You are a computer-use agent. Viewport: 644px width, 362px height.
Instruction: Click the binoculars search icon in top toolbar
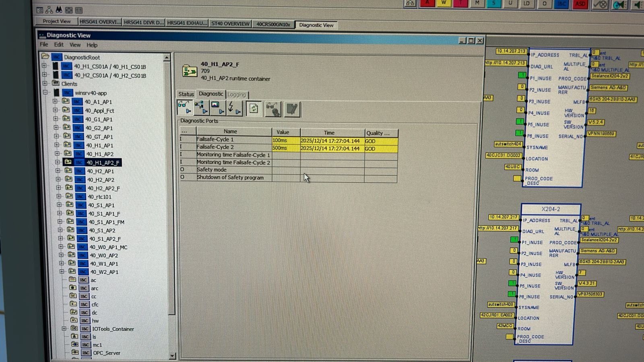coord(59,10)
